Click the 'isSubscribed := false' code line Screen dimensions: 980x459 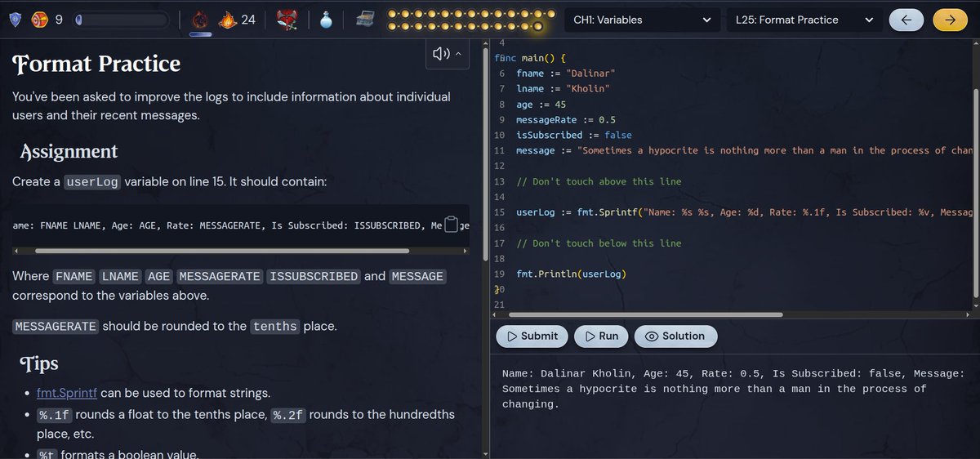(574, 135)
